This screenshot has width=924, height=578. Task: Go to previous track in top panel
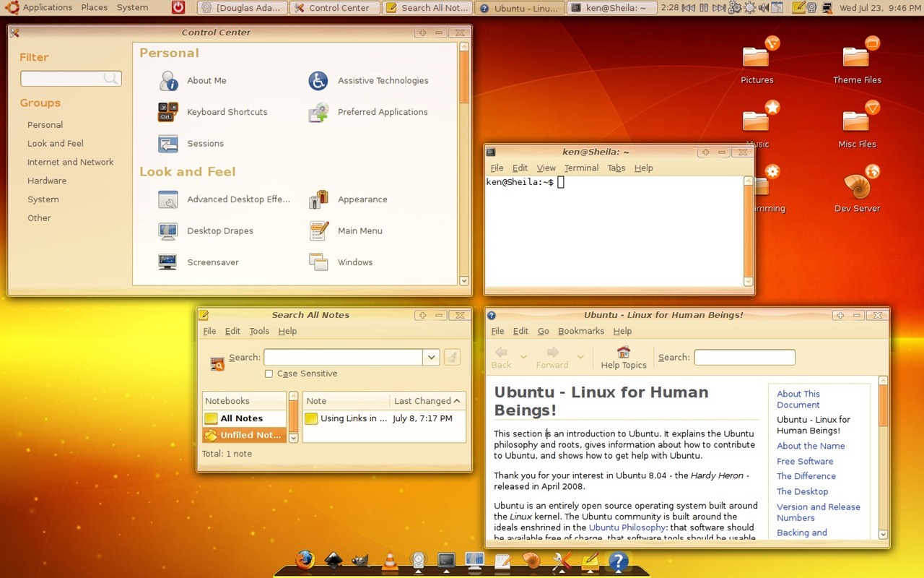689,8
